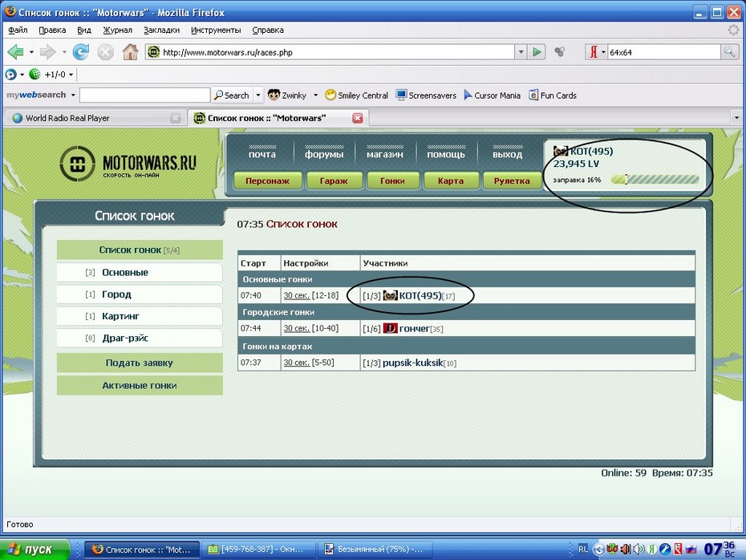Open the Журнал menu
746x560 pixels.
click(117, 30)
